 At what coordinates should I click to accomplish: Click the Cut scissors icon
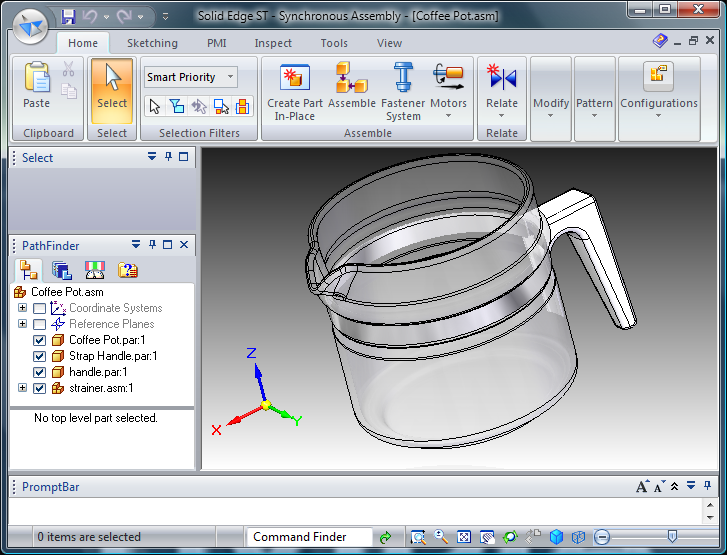(69, 69)
